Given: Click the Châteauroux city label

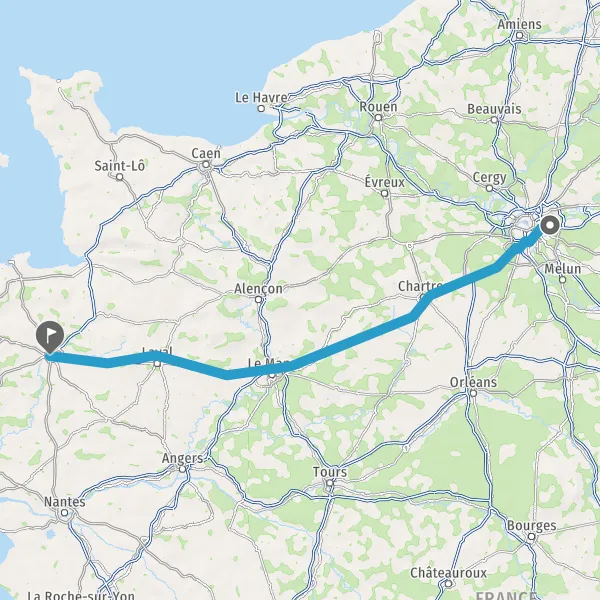Looking at the screenshot, I should tap(448, 573).
